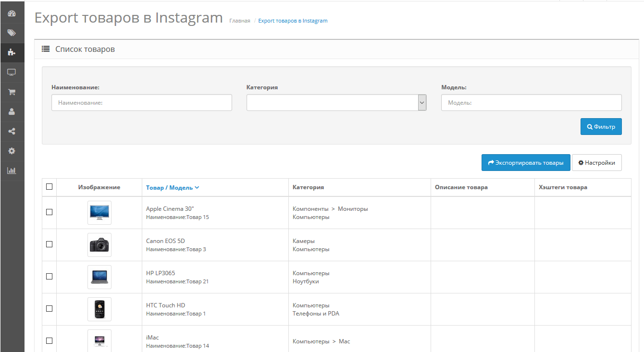
Task: Open HP LP3065 laptop thumbnail
Action: click(x=99, y=277)
